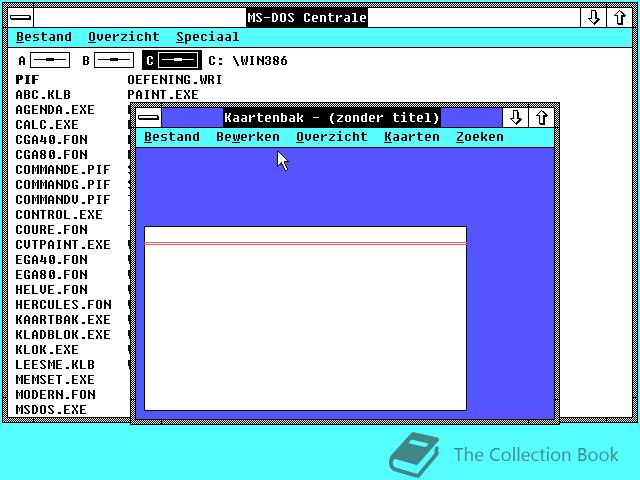The width and height of the screenshot is (640, 480).
Task: Select the PIF directory entry
Action: pos(27,80)
